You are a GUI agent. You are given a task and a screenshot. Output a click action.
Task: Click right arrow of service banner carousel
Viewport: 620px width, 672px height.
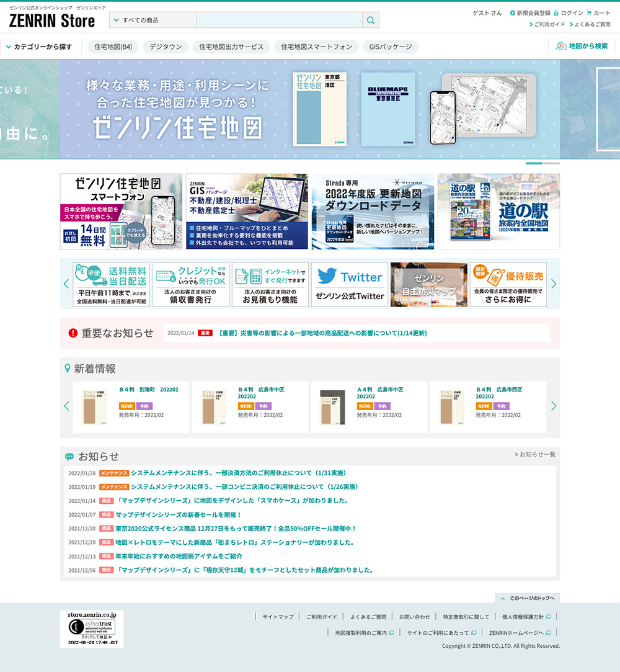coord(554,284)
